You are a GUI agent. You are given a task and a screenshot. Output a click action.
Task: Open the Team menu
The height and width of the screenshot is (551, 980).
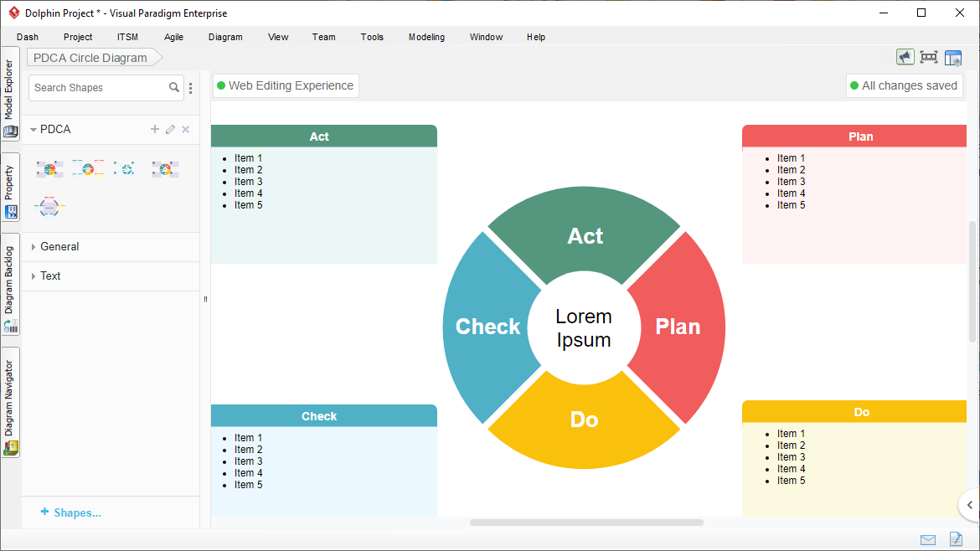click(324, 37)
